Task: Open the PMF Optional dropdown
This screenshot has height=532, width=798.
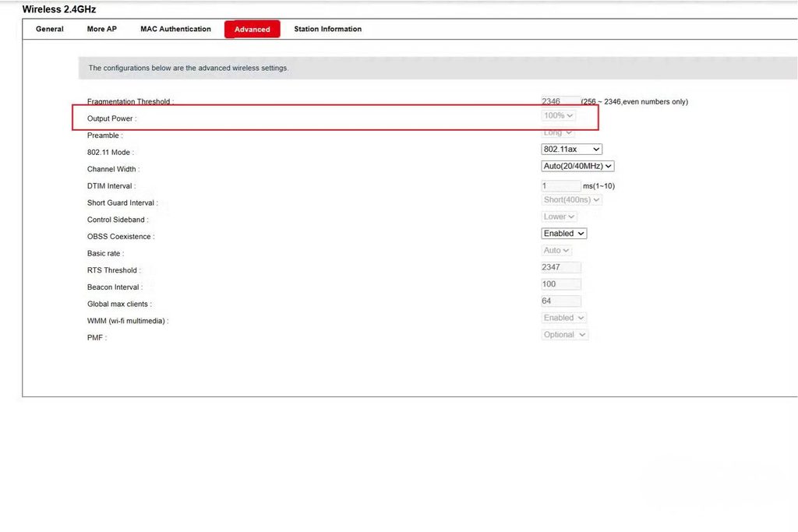Action: pyautogui.click(x=565, y=335)
